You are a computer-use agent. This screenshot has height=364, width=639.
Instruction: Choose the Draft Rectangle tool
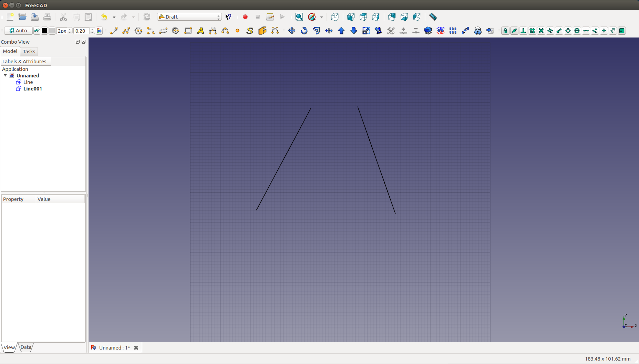[x=188, y=31]
